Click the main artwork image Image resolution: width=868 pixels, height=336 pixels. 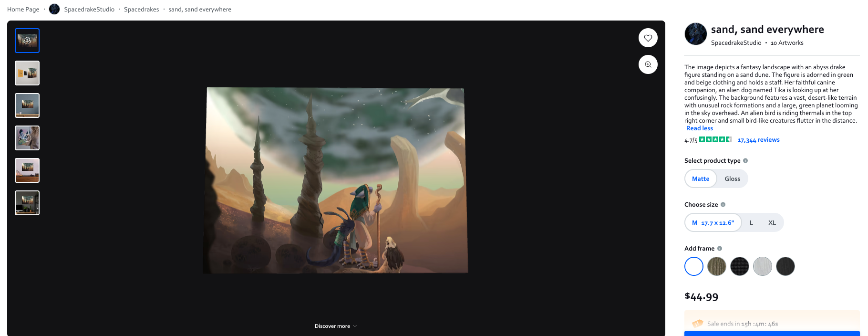pos(336,180)
